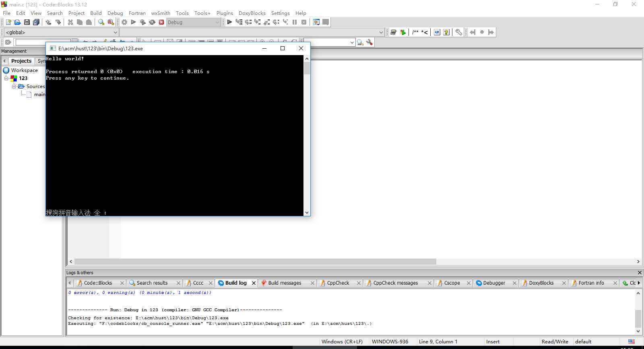Image resolution: width=644 pixels, height=349 pixels.
Task: Collapse the 123 project tree node
Action: [x=6, y=78]
